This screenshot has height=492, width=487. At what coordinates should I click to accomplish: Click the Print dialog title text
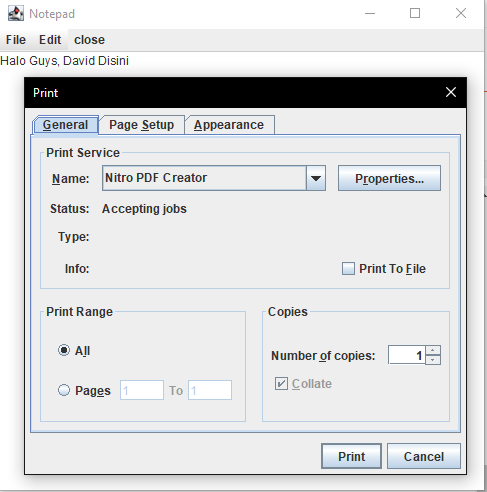coord(46,93)
